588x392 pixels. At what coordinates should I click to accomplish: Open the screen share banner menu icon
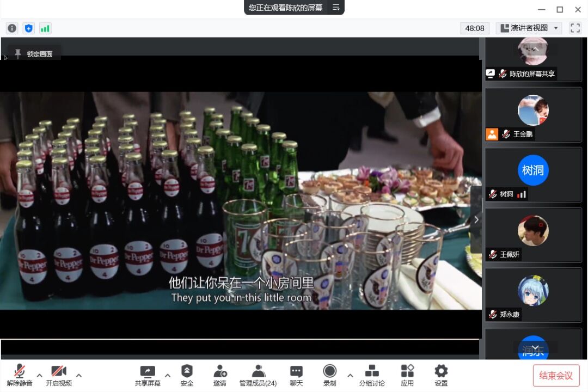(336, 7)
